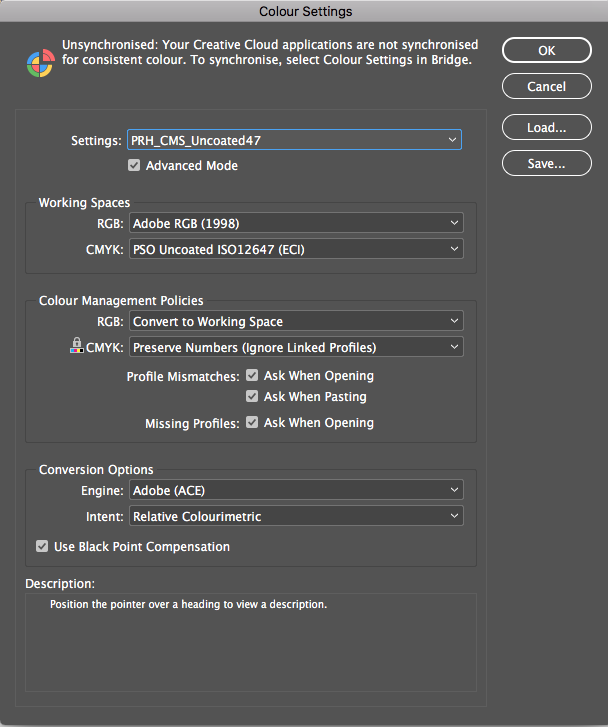Click the Load... button

tap(547, 127)
